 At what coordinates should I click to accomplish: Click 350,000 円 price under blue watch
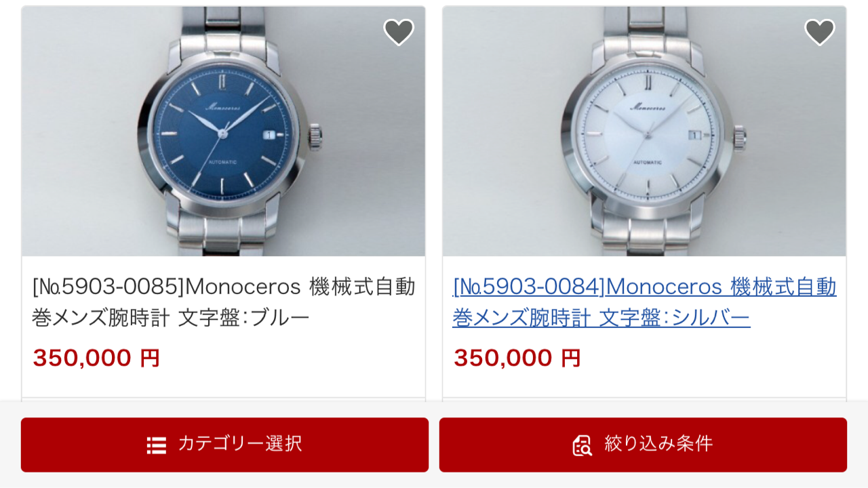point(96,358)
